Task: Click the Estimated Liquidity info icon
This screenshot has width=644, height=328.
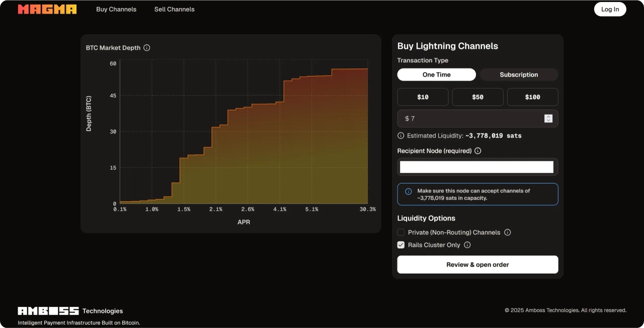Action: coord(401,136)
